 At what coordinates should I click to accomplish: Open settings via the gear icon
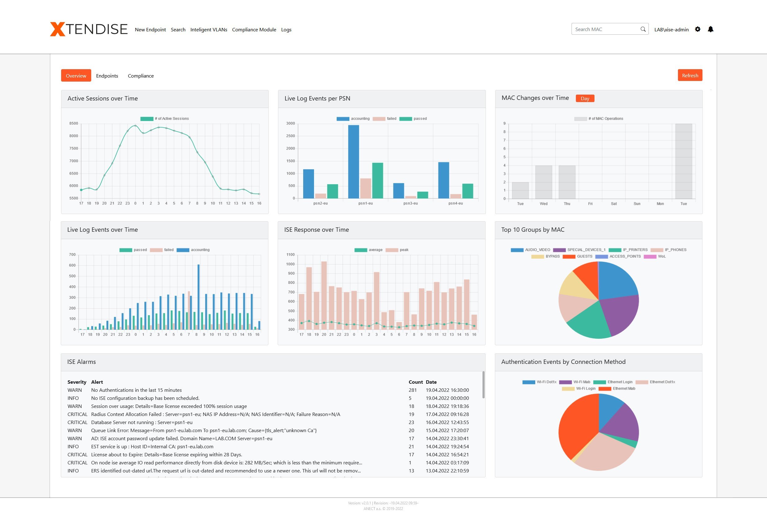coord(697,29)
